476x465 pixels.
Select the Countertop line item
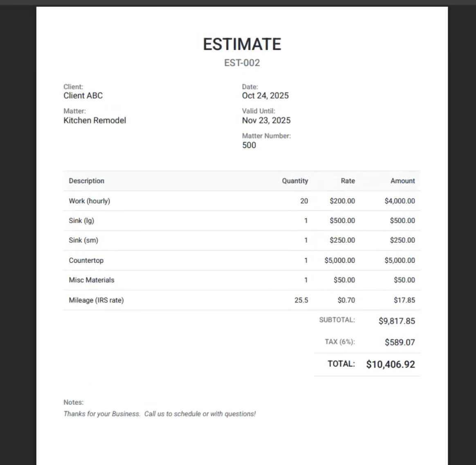tap(86, 260)
